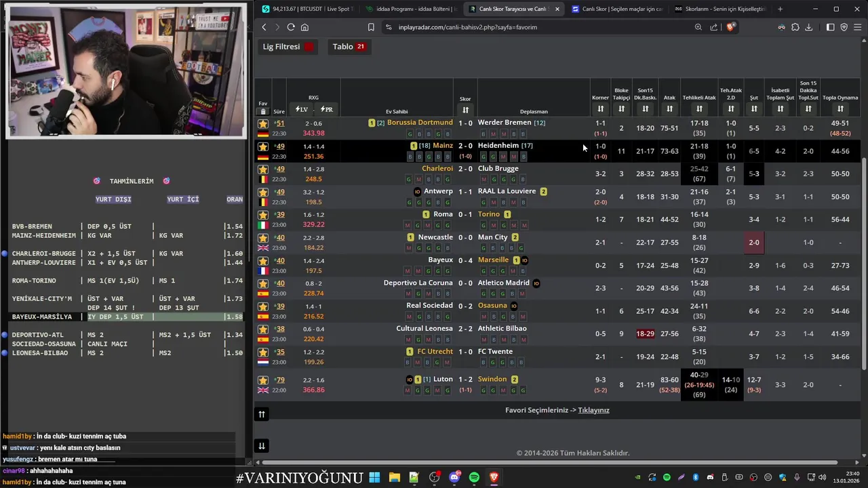
Task: Switch to the iddaa Programı tab
Action: (410, 9)
